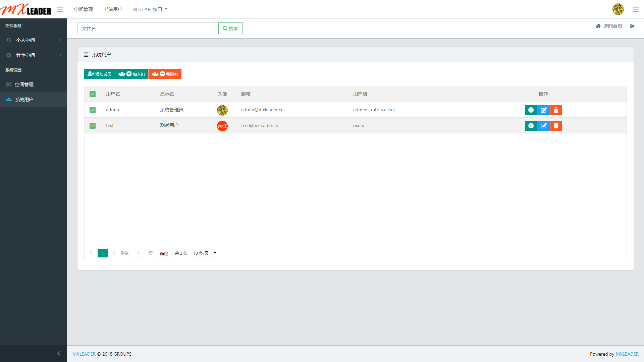Delete the admin user via trash icon
Viewport: 644px width, 362px height.
tap(556, 110)
